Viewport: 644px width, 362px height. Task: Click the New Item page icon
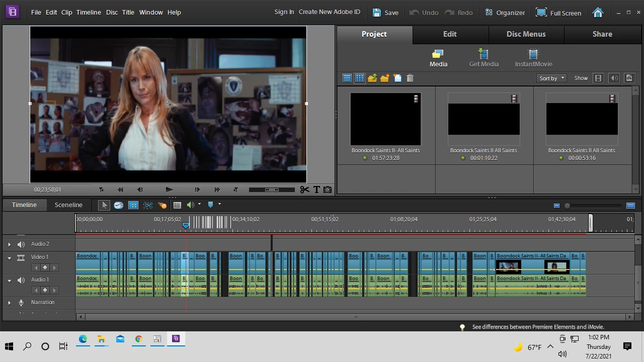[397, 78]
